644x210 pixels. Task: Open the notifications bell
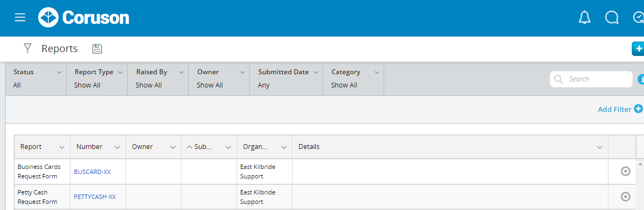point(585,17)
